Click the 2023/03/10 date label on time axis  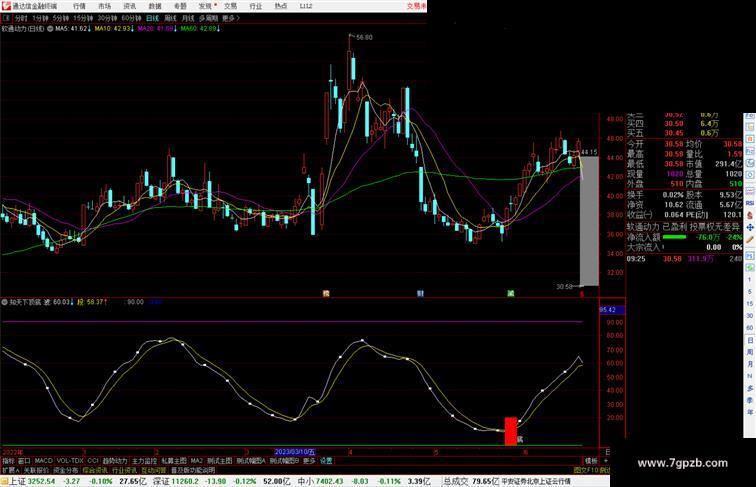(295, 452)
